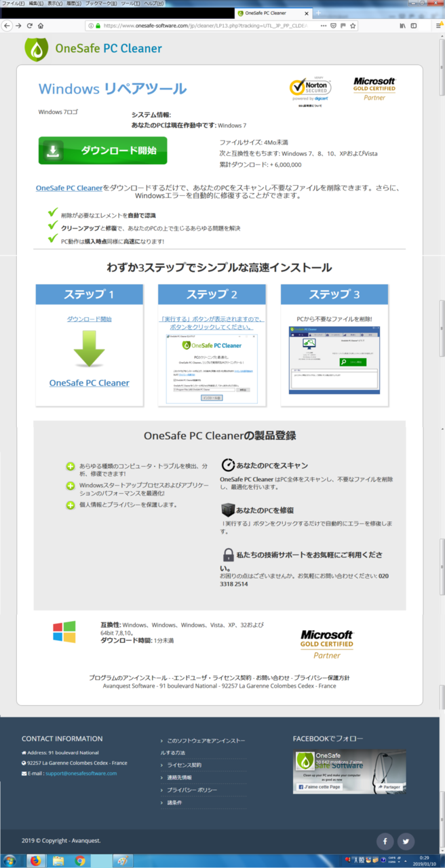Open the 履歴(S) menu
The height and width of the screenshot is (868, 445).
[x=74, y=3]
